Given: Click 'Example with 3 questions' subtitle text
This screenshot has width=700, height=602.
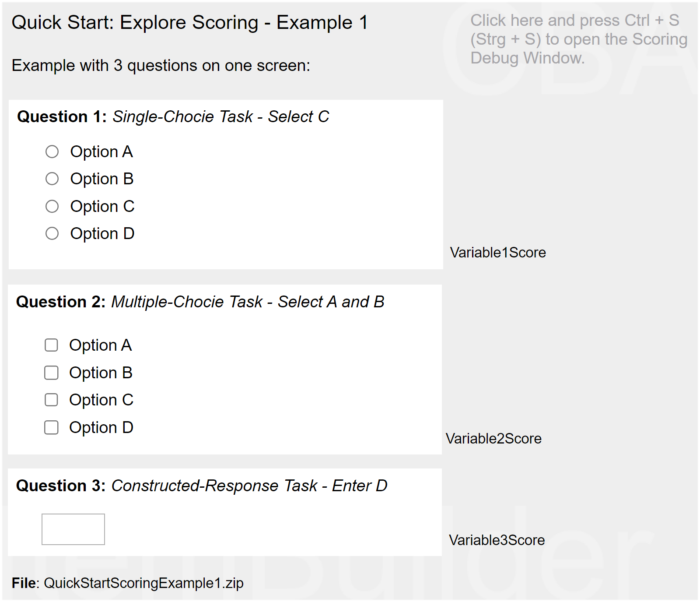Looking at the screenshot, I should pyautogui.click(x=161, y=66).
